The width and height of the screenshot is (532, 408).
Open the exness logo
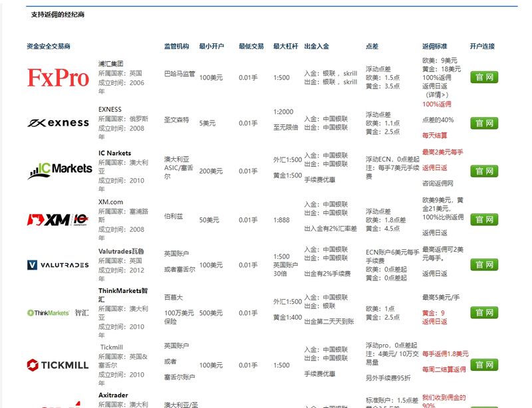(x=58, y=123)
